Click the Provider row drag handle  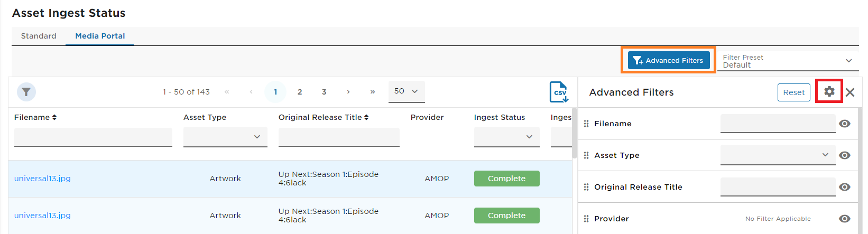tap(586, 219)
